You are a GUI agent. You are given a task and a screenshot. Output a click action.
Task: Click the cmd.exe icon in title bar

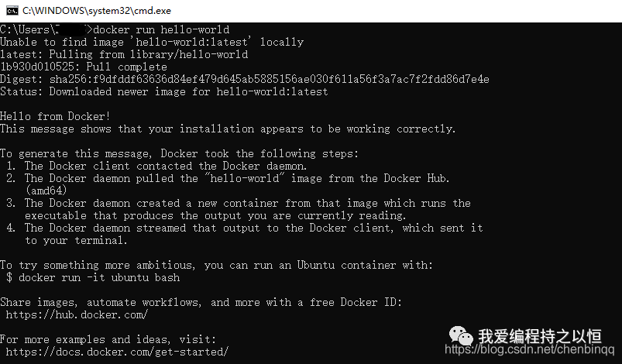point(12,11)
